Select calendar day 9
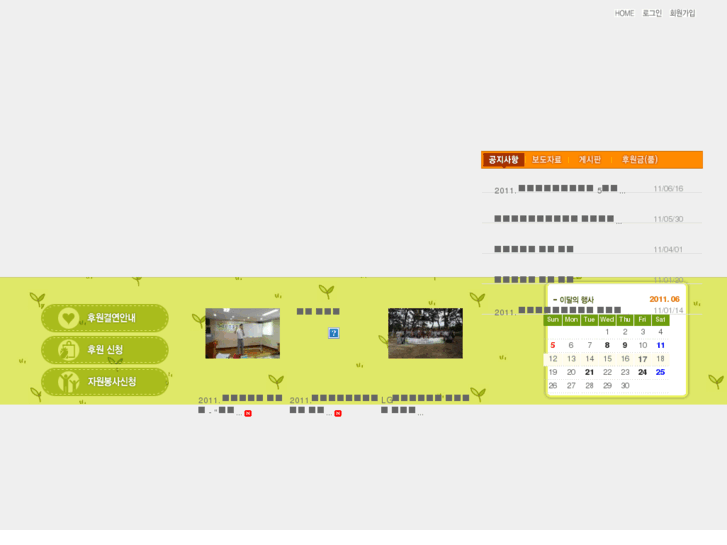727x545 pixels. (625, 345)
